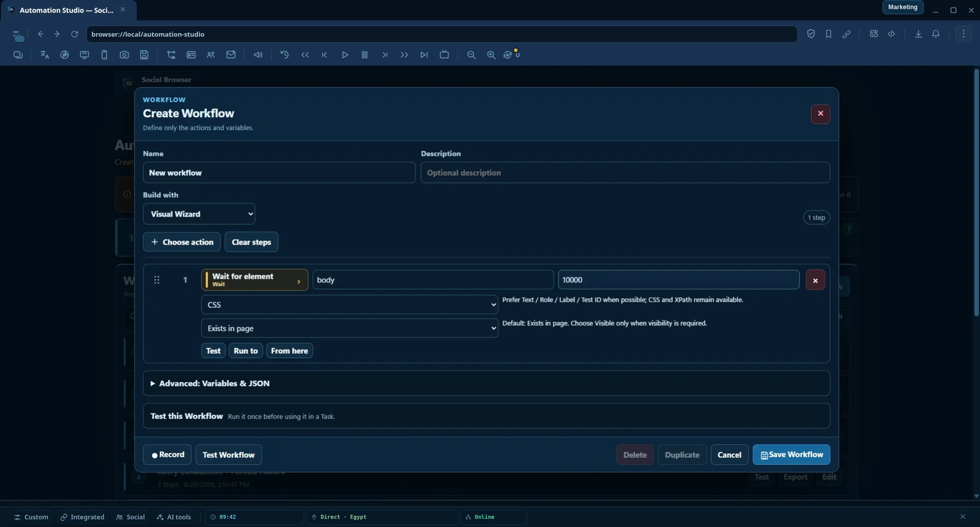Click the users group icon in the toolbar
The height and width of the screenshot is (527, 980).
(211, 55)
